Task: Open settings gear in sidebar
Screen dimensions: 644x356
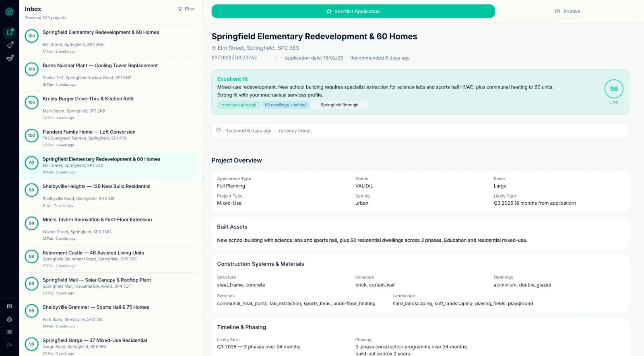Action: pyautogui.click(x=10, y=319)
